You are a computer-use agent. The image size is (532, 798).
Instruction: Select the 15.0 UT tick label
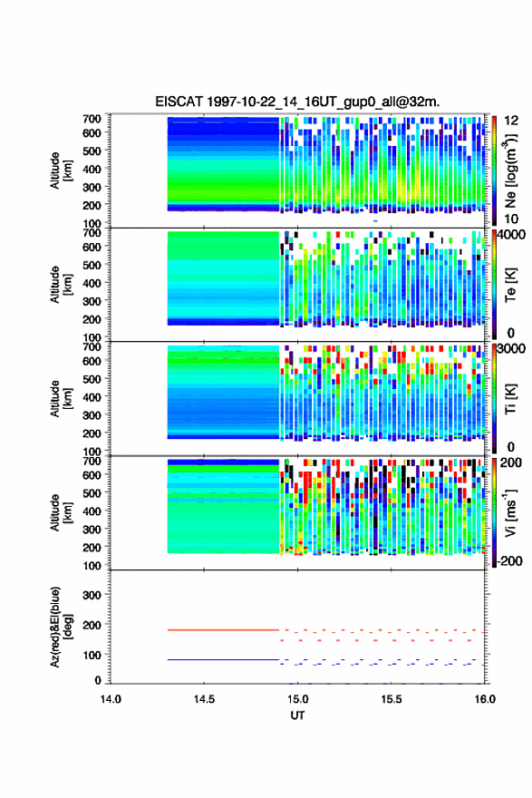pos(297,699)
